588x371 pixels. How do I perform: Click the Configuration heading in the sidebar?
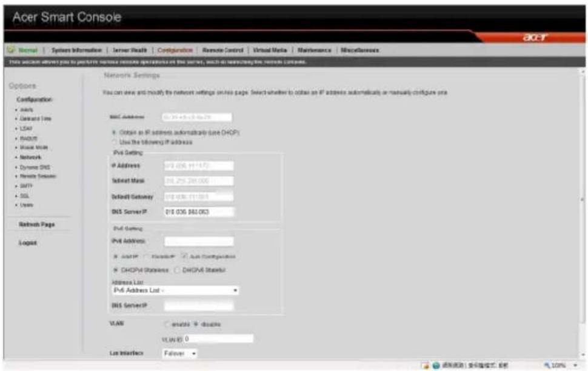pos(34,99)
